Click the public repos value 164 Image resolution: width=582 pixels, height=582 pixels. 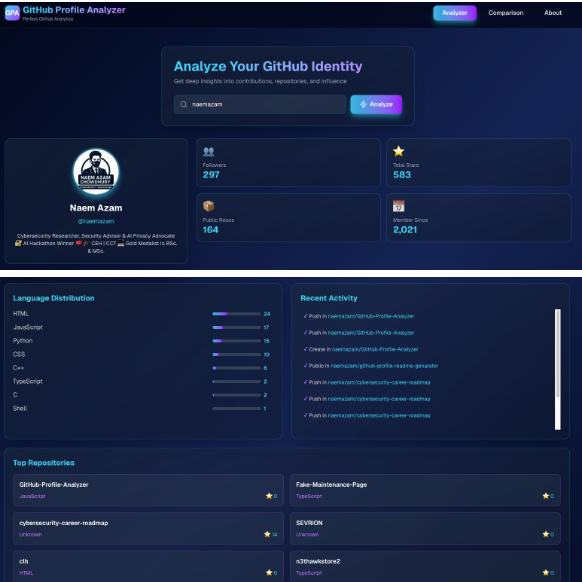[210, 230]
